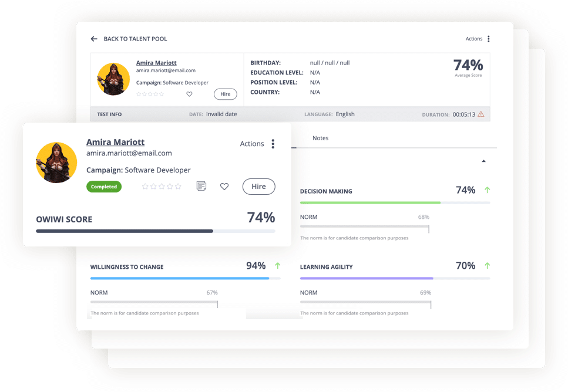The height and width of the screenshot is (392, 568).
Task: Click the first rating star on the front candidate card
Action: (145, 187)
